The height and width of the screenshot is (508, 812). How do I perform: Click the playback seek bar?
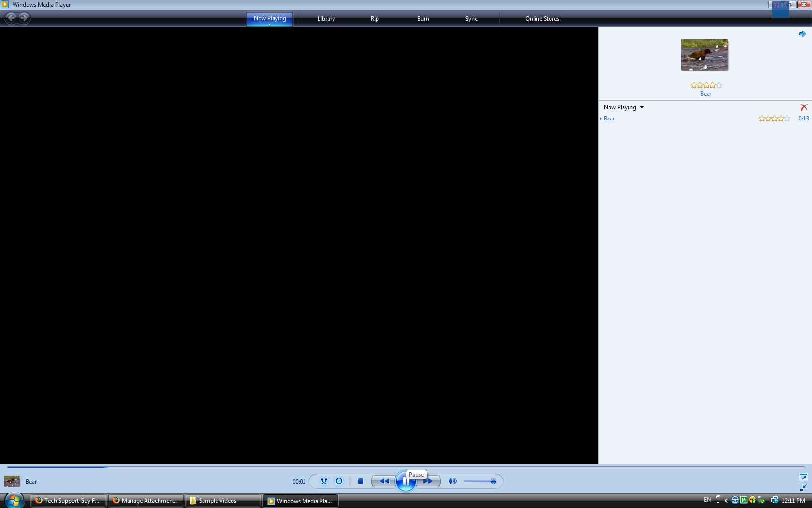pos(406,467)
